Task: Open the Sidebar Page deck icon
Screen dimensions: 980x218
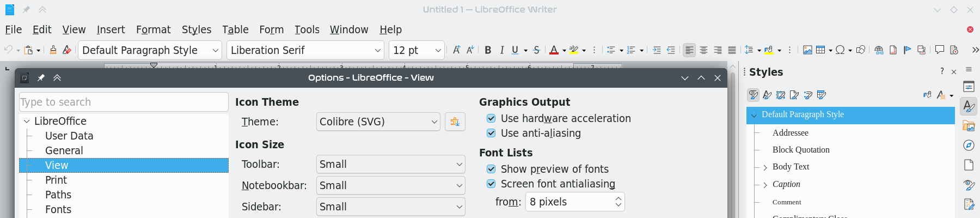Action: 969,165
